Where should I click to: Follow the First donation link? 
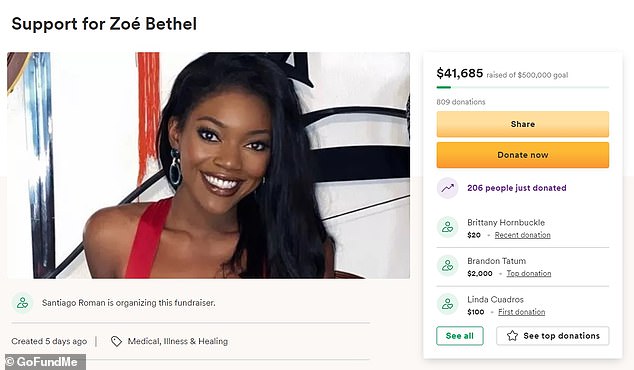[522, 312]
